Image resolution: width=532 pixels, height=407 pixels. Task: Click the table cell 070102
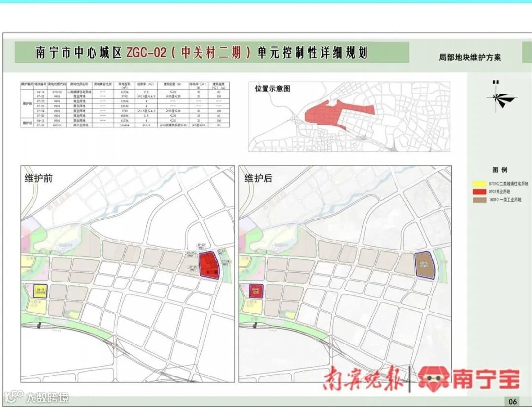[x=57, y=92]
